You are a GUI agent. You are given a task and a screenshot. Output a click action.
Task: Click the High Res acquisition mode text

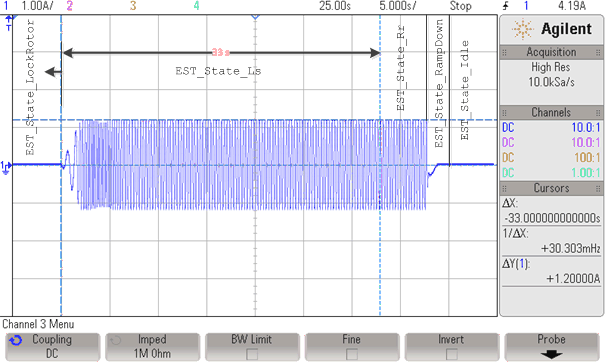(551, 67)
